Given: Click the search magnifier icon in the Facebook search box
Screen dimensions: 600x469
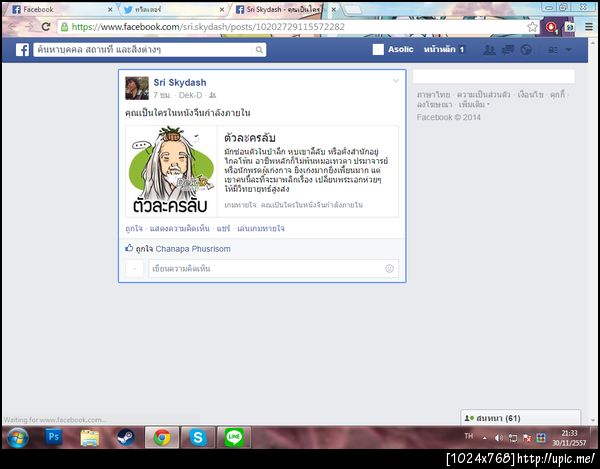Looking at the screenshot, I should pos(259,50).
